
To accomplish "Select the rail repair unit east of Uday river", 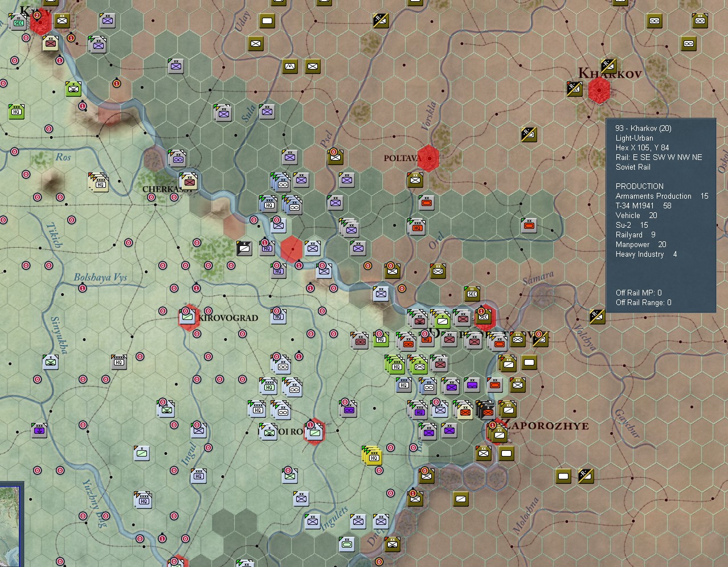I will pos(380,20).
